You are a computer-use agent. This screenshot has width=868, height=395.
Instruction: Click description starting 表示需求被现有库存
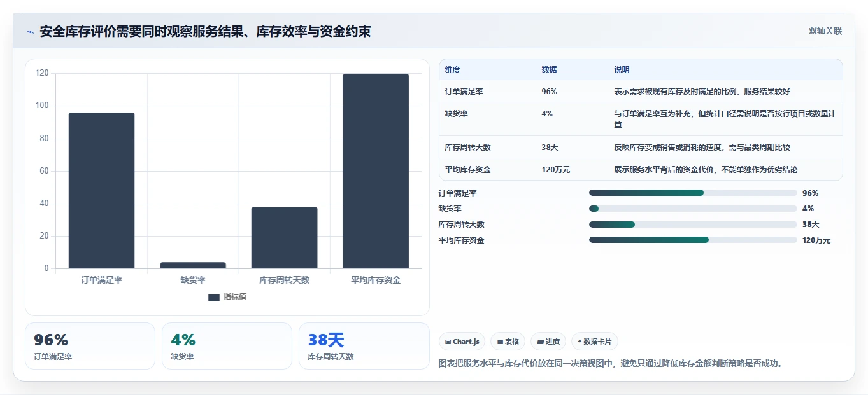pyautogui.click(x=702, y=92)
